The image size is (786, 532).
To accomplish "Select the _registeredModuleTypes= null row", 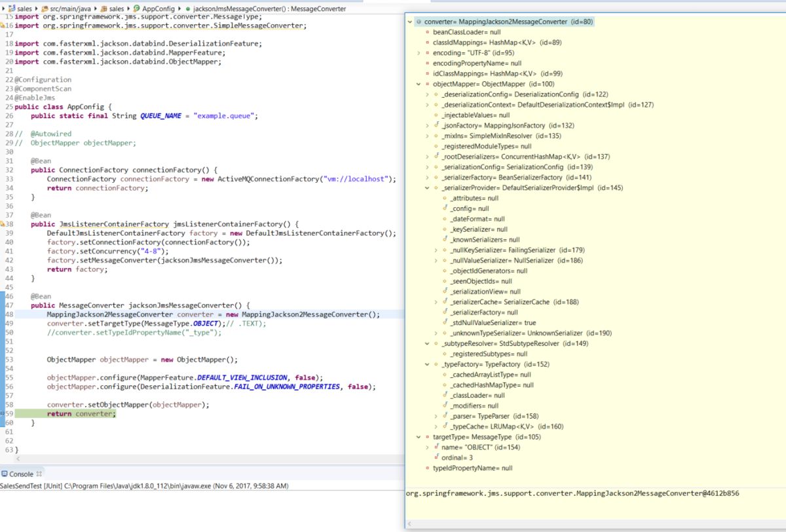I will pyautogui.click(x=486, y=146).
